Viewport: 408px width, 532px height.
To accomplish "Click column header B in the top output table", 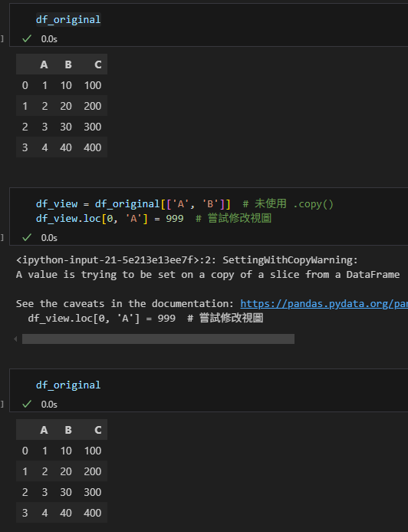I will click(68, 64).
